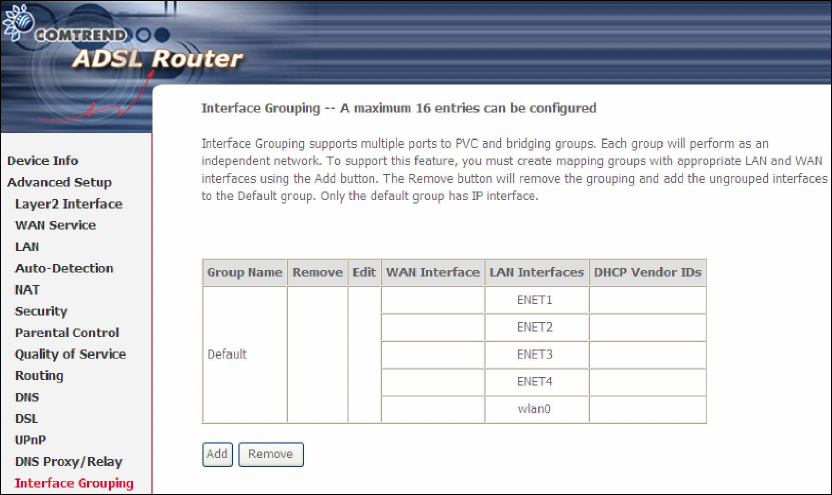Select ENET1 interface cell
The height and width of the screenshot is (495, 832).
coord(536,300)
